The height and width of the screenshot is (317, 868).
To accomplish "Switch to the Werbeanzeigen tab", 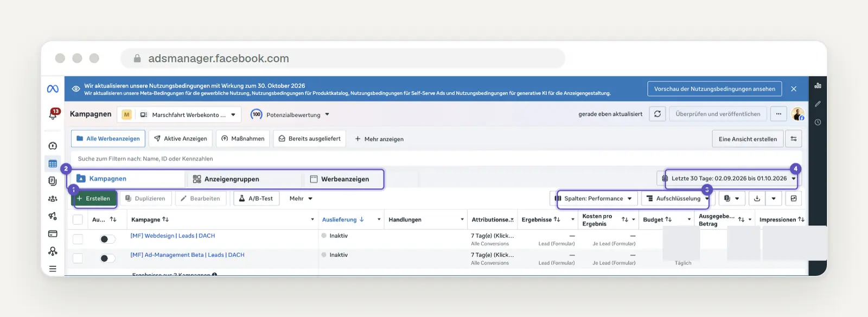I will (x=342, y=179).
